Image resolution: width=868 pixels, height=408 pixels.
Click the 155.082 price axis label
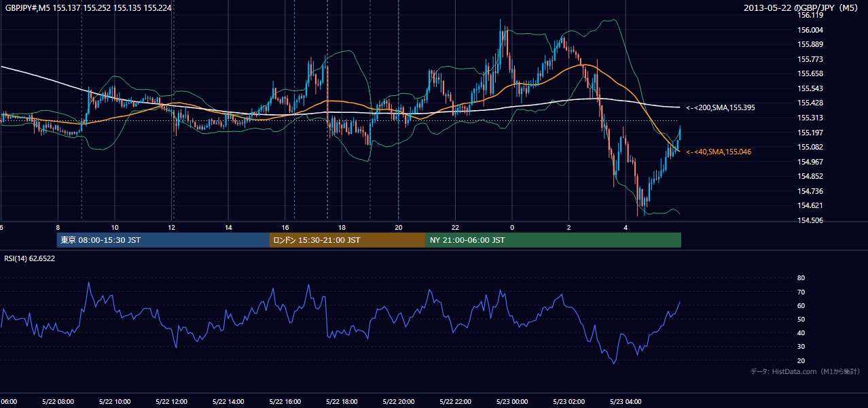(x=810, y=147)
